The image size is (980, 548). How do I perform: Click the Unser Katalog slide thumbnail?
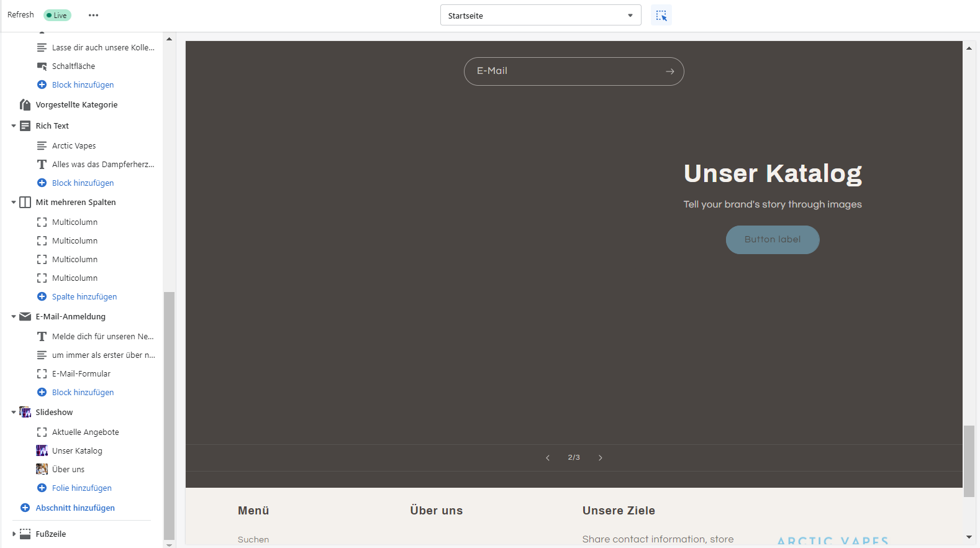pyautogui.click(x=42, y=451)
